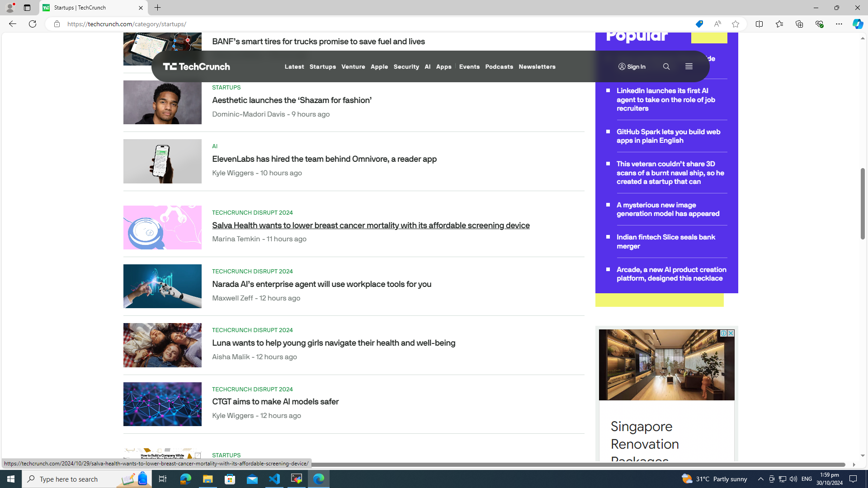Click taskbar search box
The height and width of the screenshot is (488, 868).
coord(86,479)
